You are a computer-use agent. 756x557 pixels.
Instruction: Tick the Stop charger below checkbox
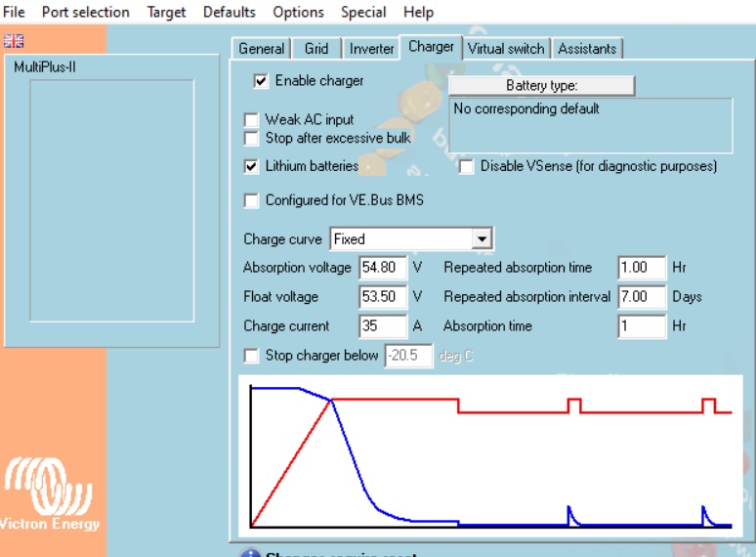coord(251,356)
